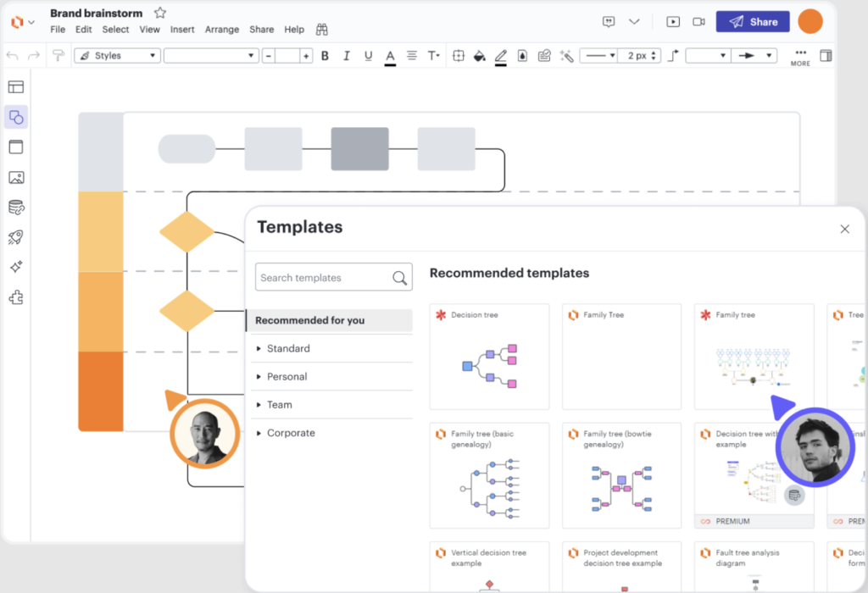Screen dimensions: 868x593
Task: Click the binoculars search icon
Action: [x=321, y=30]
